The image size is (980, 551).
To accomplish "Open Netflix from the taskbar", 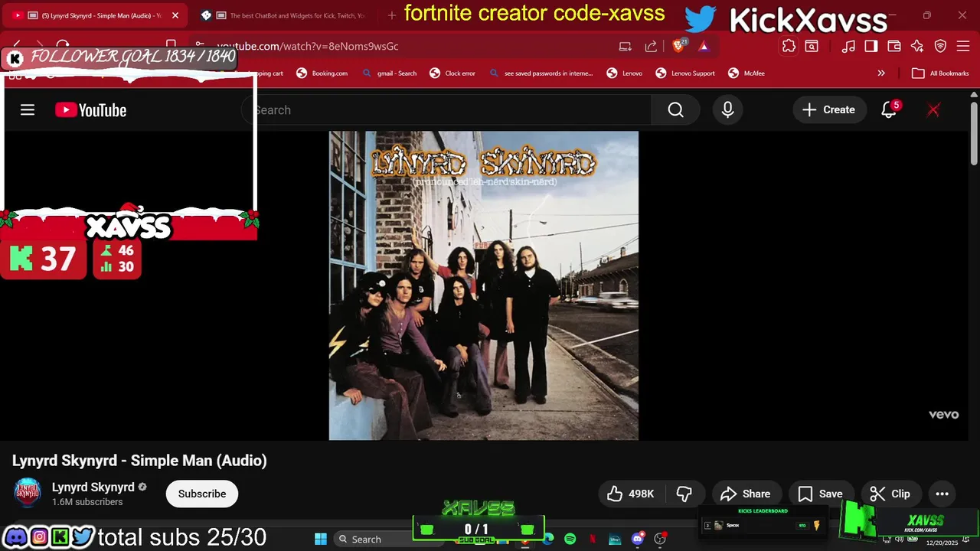I will 593,539.
